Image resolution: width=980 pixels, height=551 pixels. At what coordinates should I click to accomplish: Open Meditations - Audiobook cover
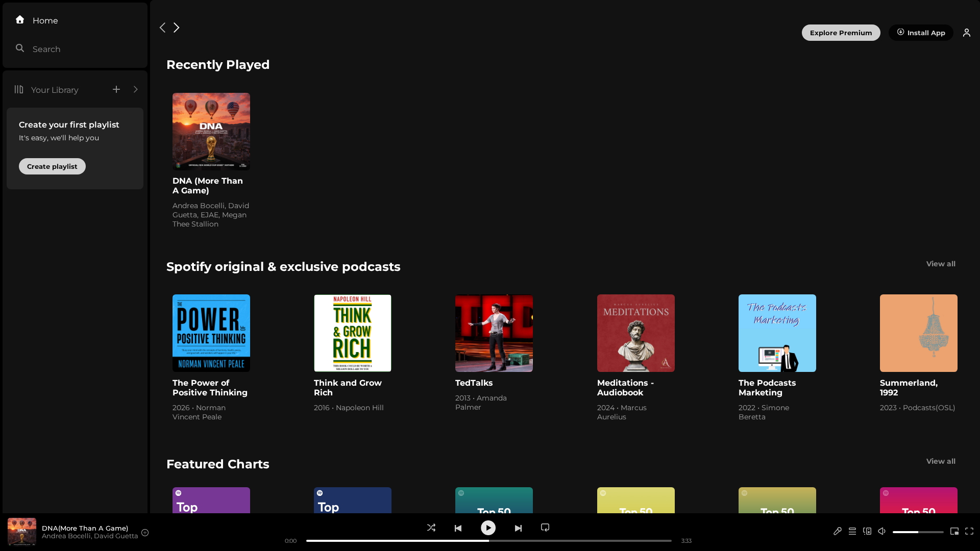(x=636, y=333)
